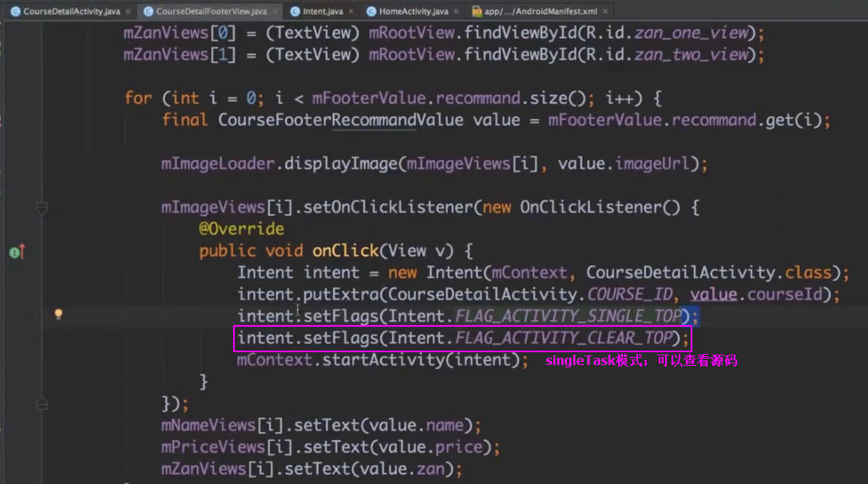Click mPriceViews[i].setText line
The image size is (868, 484).
[331, 447]
